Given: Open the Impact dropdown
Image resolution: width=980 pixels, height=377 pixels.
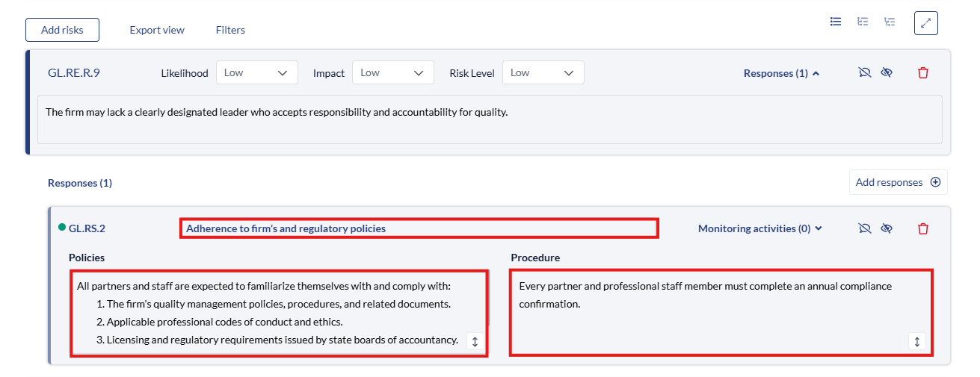Looking at the screenshot, I should pos(392,73).
